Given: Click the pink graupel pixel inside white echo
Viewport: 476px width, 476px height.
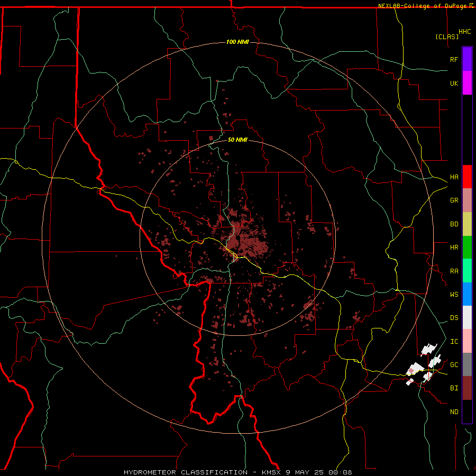Looking at the screenshot, I should tap(411, 371).
